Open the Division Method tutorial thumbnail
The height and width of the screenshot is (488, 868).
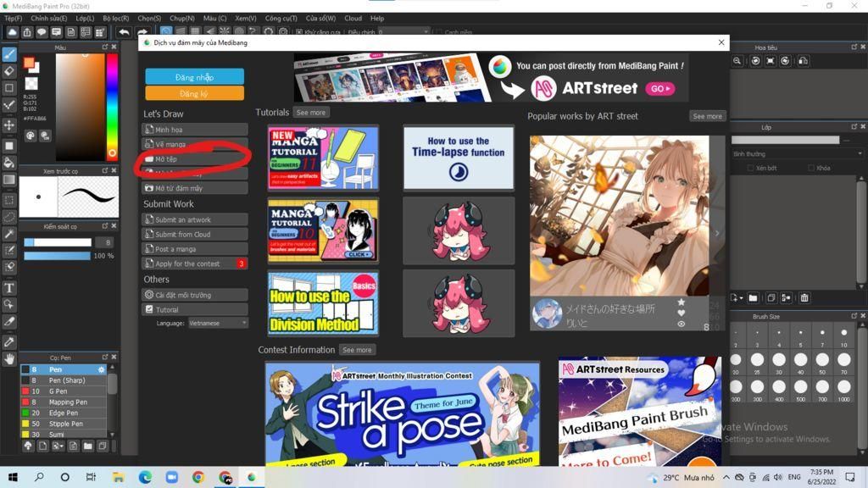point(323,302)
